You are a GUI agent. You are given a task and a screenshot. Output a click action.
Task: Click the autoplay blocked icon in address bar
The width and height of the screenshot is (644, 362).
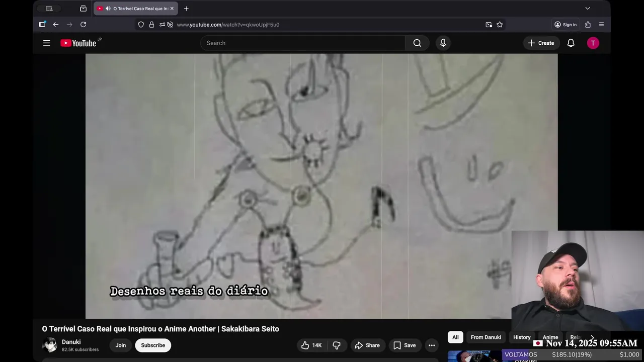(x=170, y=25)
